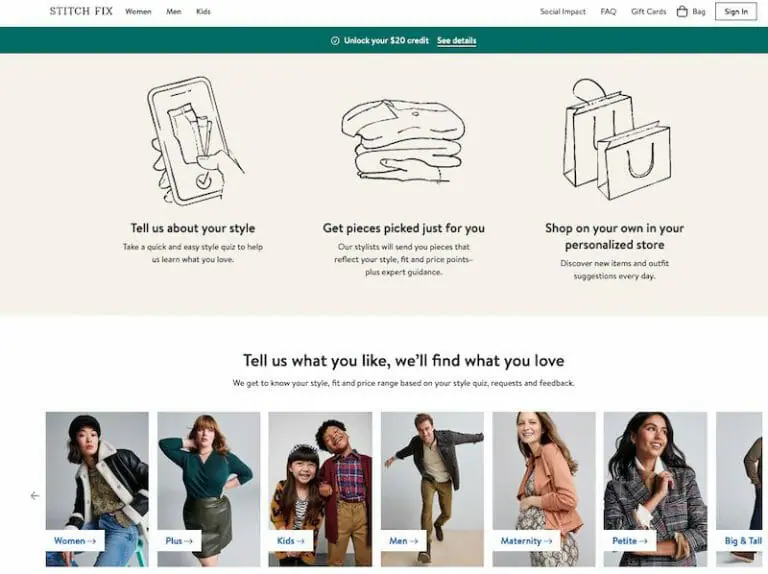
Task: Open the Men menu in header
Action: 173,11
